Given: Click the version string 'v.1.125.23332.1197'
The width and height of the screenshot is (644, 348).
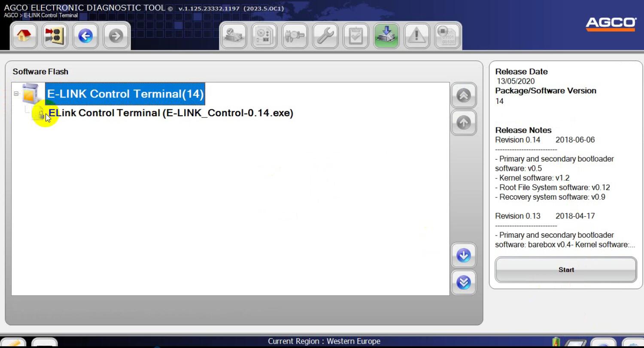Looking at the screenshot, I should coord(210,9).
